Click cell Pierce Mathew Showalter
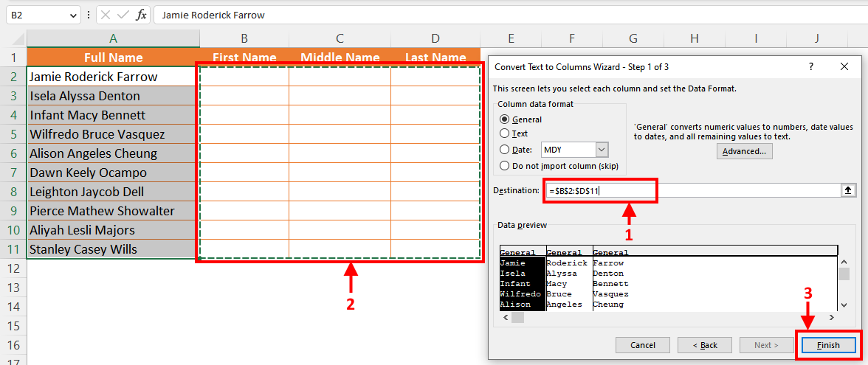Image resolution: width=868 pixels, height=365 pixels. [x=113, y=211]
